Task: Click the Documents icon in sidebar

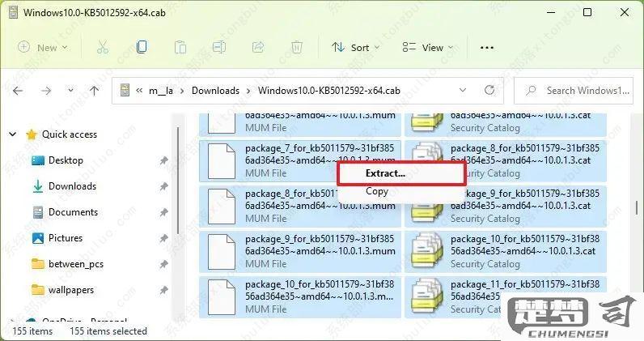Action: click(x=38, y=212)
